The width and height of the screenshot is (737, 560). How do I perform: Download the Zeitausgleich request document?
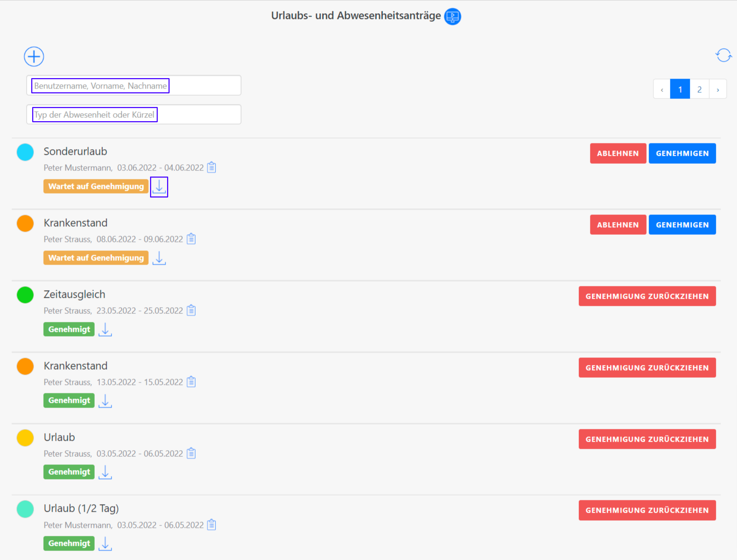click(x=105, y=329)
